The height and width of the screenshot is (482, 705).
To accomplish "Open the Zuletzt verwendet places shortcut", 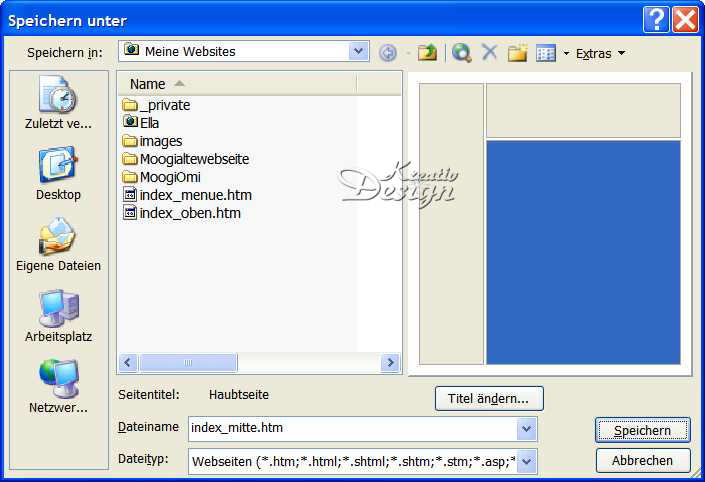I will pyautogui.click(x=58, y=102).
